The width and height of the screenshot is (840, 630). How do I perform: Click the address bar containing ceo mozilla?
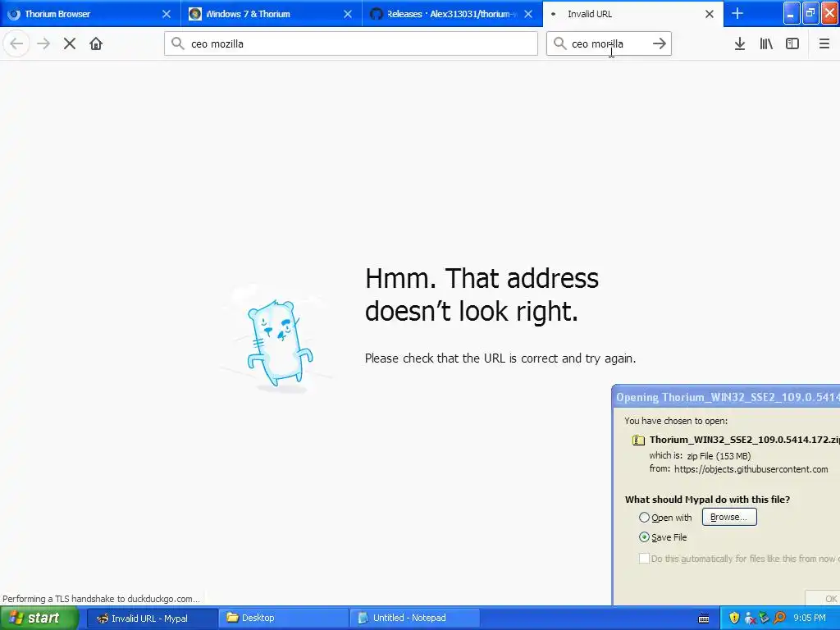tap(351, 43)
